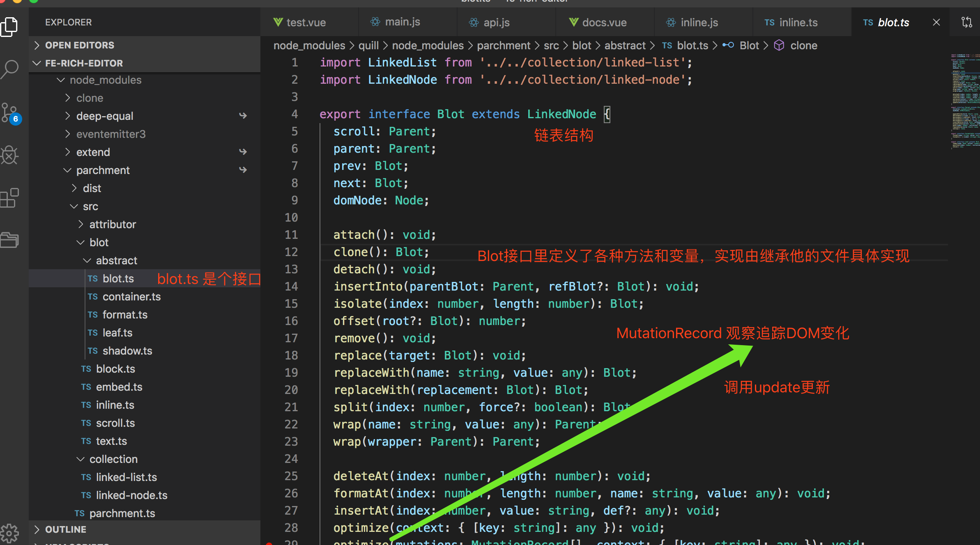Click the Compare Changes editor icon
The image size is (980, 545).
967,22
